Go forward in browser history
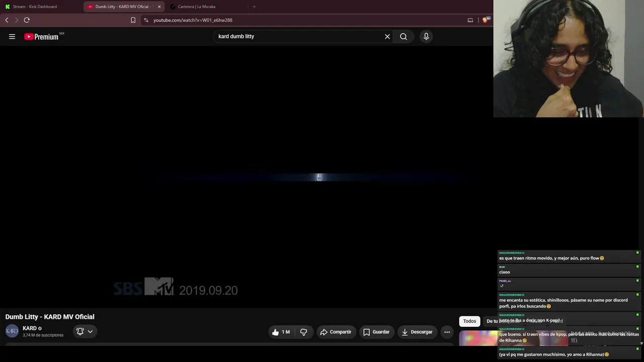The height and width of the screenshot is (362, 644). tap(17, 20)
